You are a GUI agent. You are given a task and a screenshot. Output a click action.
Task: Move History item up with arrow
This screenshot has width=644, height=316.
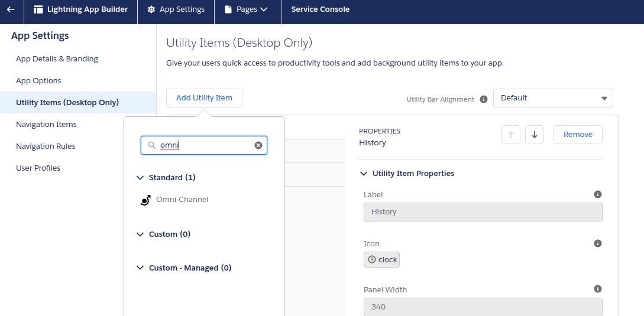point(510,135)
